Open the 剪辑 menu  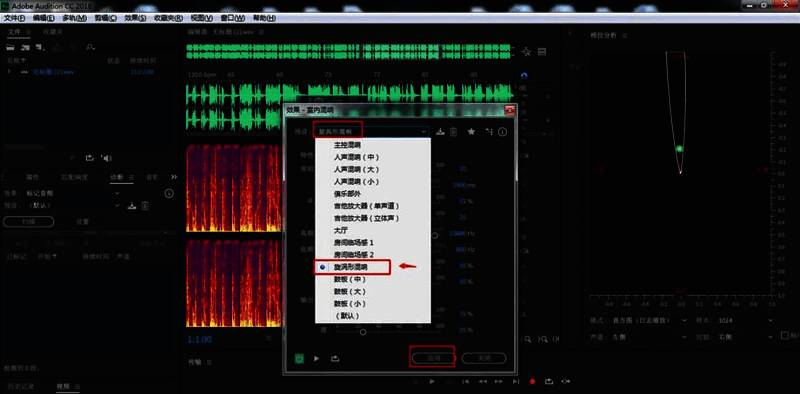click(105, 18)
